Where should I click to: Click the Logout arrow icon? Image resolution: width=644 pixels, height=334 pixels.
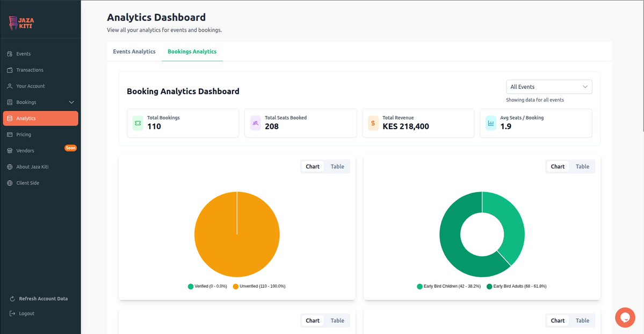[12, 314]
